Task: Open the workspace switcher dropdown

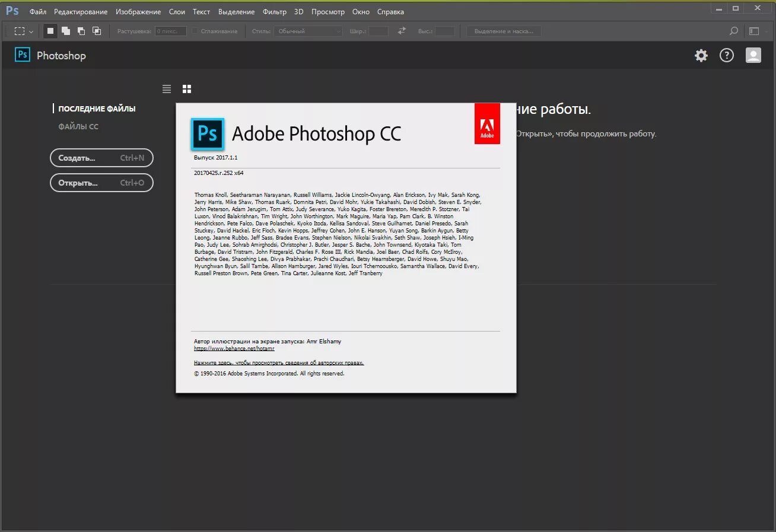Action: (x=754, y=31)
